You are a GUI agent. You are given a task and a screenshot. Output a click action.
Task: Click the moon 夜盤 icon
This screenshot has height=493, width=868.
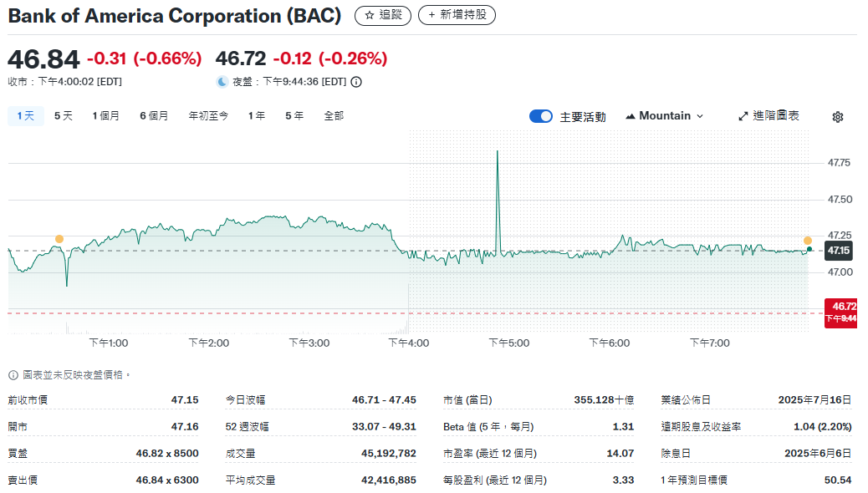coord(222,82)
